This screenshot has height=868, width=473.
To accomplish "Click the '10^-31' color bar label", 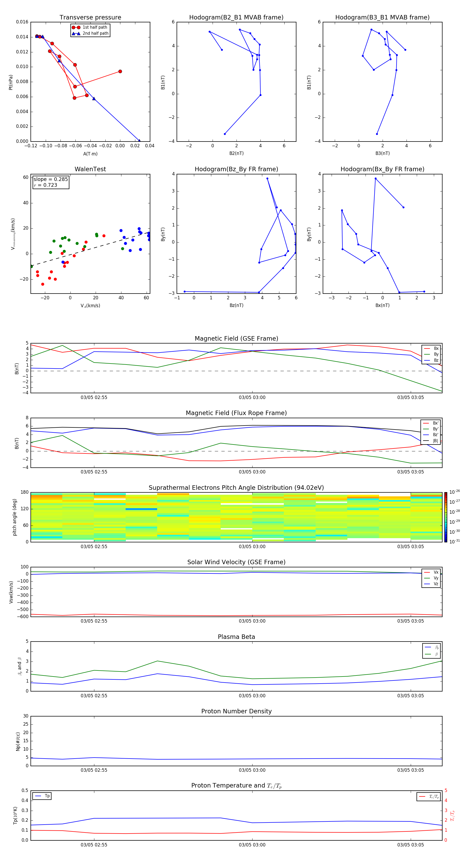I will (455, 542).
